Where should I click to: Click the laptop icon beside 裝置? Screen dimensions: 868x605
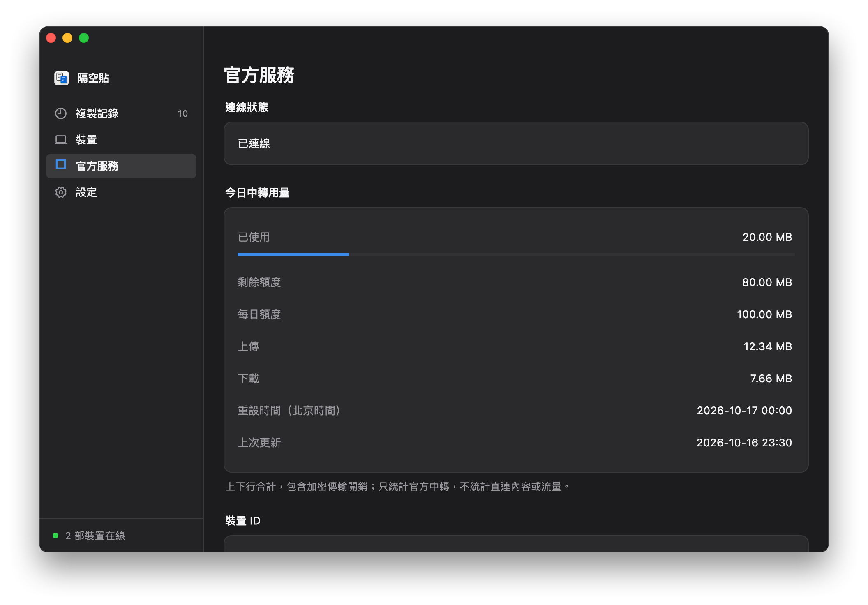(61, 140)
